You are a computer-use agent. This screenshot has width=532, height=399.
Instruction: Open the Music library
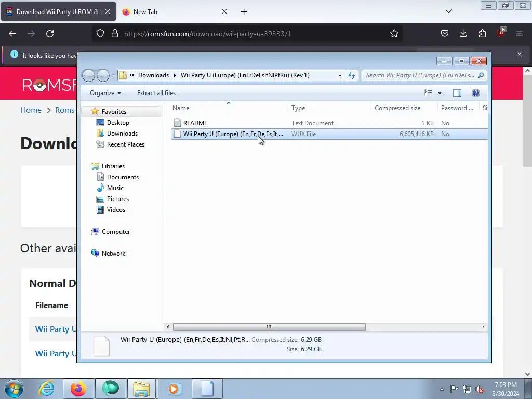tap(115, 188)
